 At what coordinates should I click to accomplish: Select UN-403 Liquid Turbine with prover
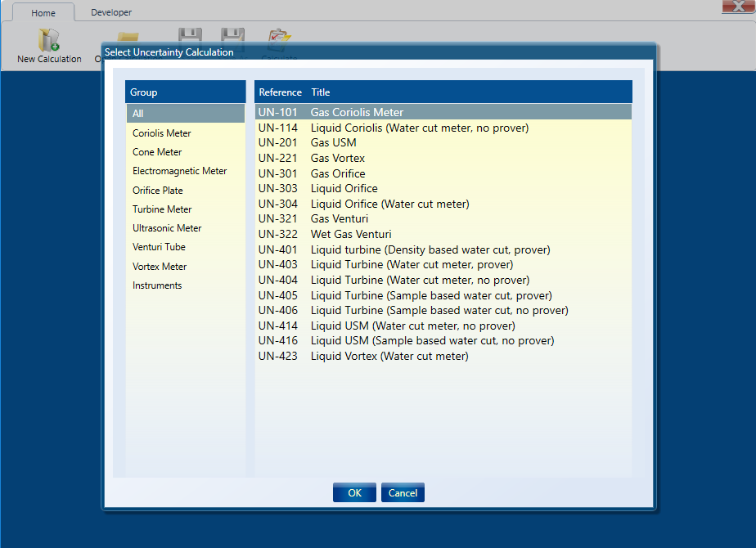(443, 265)
